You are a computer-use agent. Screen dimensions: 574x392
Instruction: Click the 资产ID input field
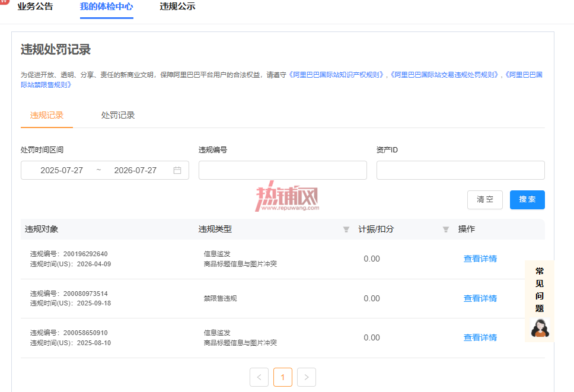(x=461, y=170)
